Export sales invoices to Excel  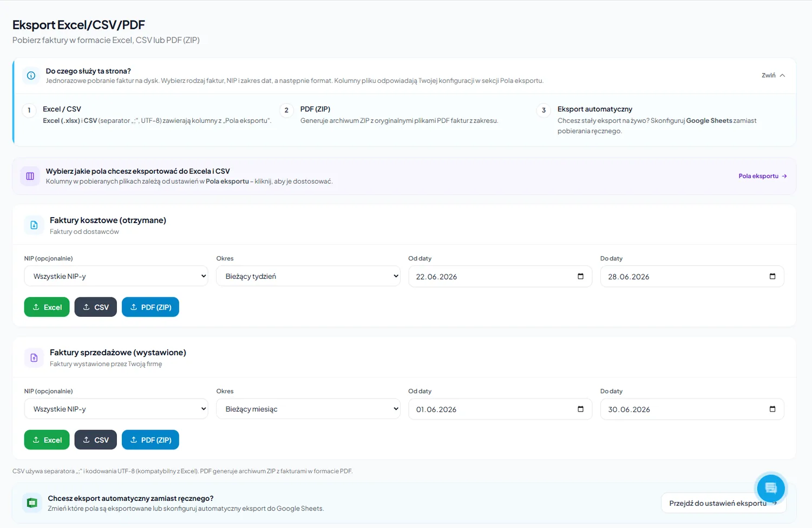(x=47, y=440)
